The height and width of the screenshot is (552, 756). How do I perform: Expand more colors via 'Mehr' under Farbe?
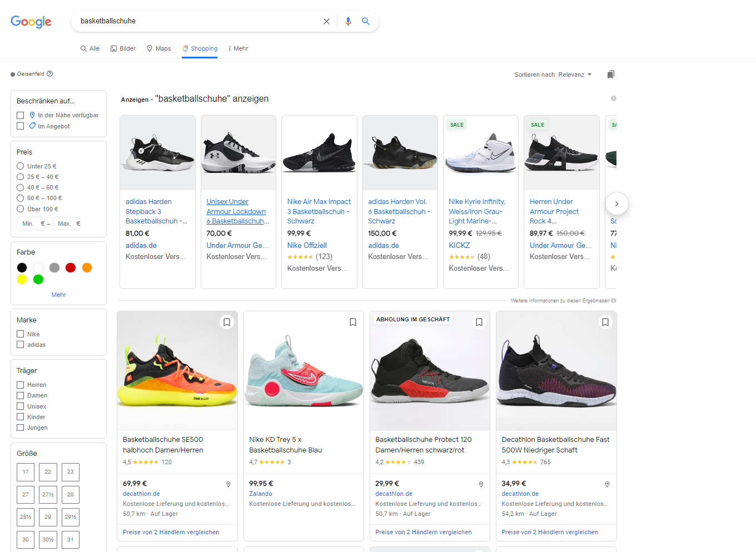(58, 295)
